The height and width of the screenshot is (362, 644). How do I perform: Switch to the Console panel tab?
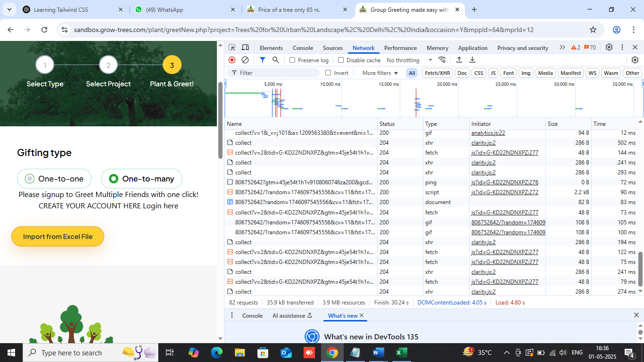[x=303, y=48]
